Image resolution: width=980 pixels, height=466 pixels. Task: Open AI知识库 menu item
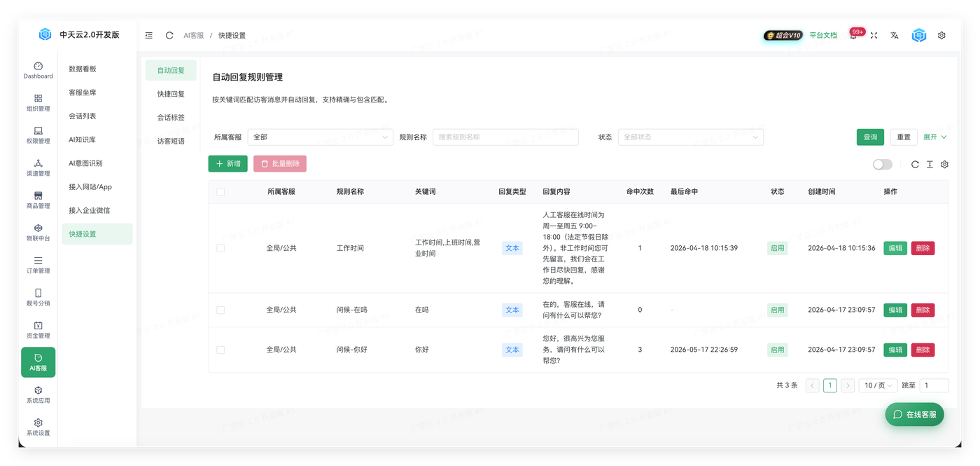tap(97, 139)
